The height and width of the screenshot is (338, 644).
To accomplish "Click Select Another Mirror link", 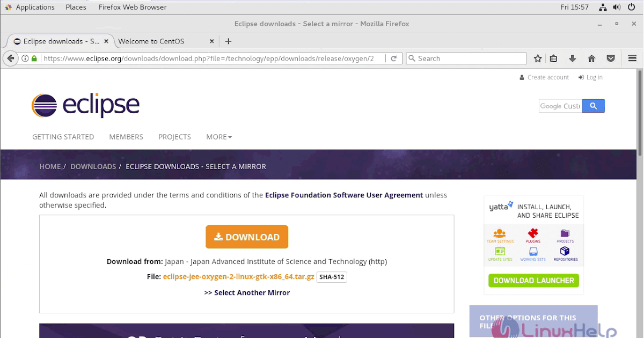I will [x=247, y=292].
